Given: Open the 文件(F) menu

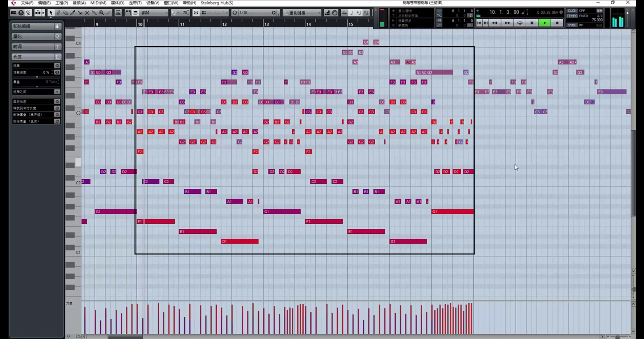Looking at the screenshot, I should pyautogui.click(x=27, y=3).
